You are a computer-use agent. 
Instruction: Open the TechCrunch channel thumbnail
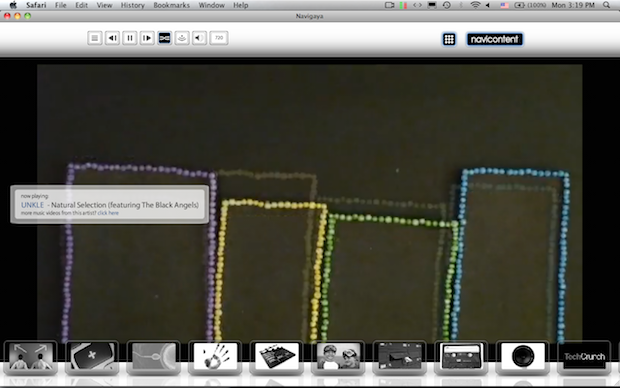coord(584,357)
